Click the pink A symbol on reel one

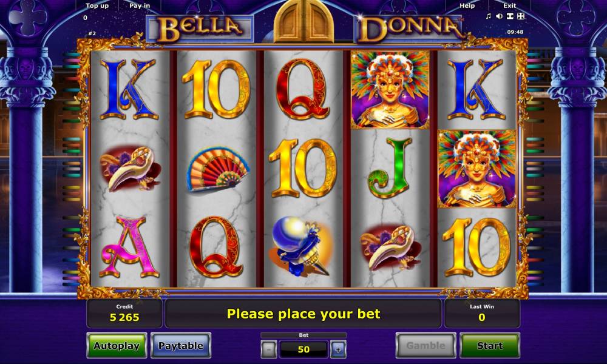129,247
